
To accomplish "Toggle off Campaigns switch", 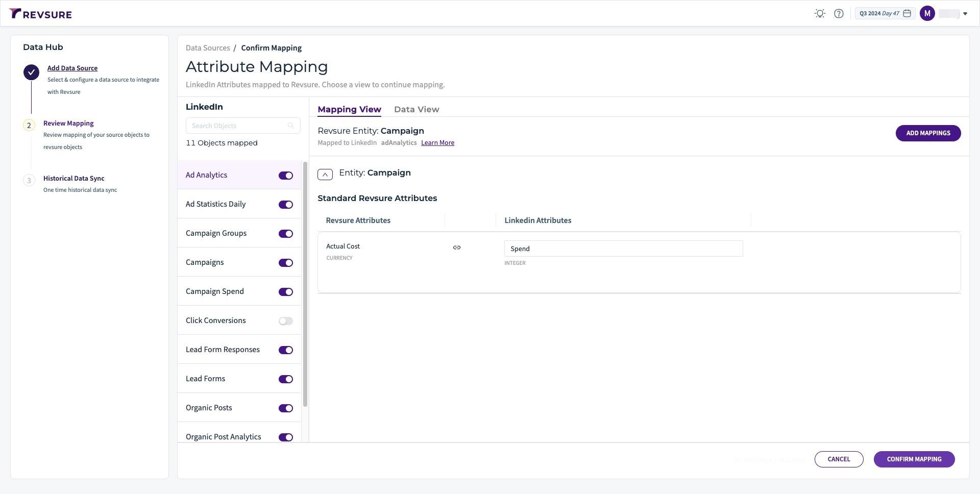I will pyautogui.click(x=286, y=263).
